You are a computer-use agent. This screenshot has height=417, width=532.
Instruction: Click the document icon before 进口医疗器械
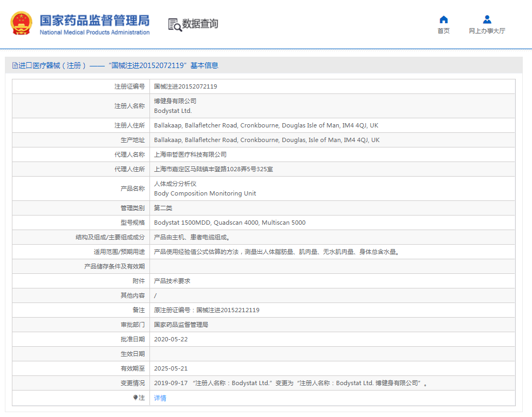15,65
